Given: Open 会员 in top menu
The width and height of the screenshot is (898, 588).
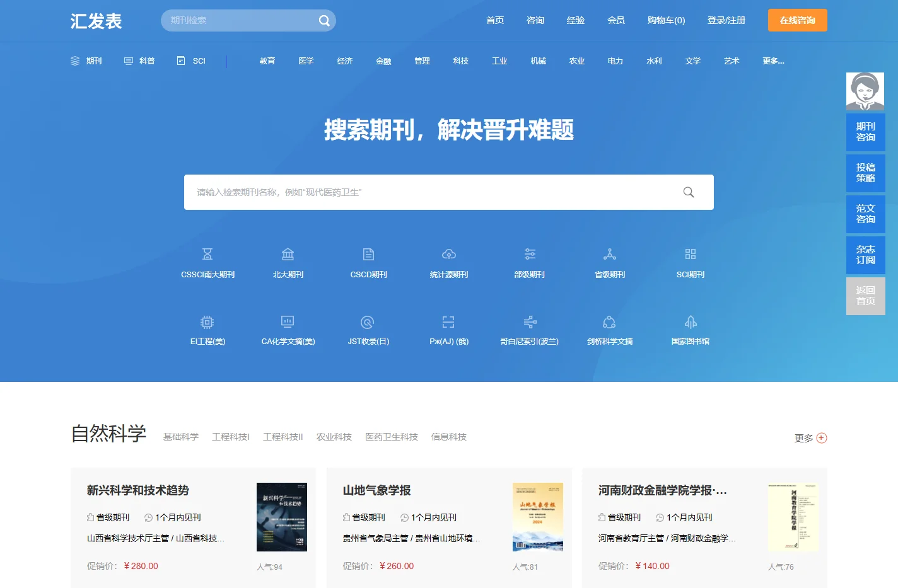Looking at the screenshot, I should click(x=616, y=20).
